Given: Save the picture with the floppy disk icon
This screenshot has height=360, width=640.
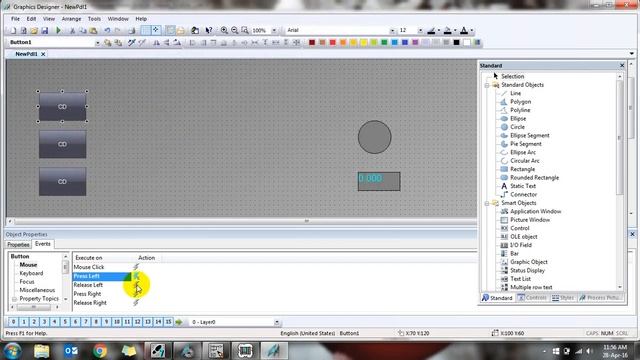Looking at the screenshot, I should click(44, 31).
